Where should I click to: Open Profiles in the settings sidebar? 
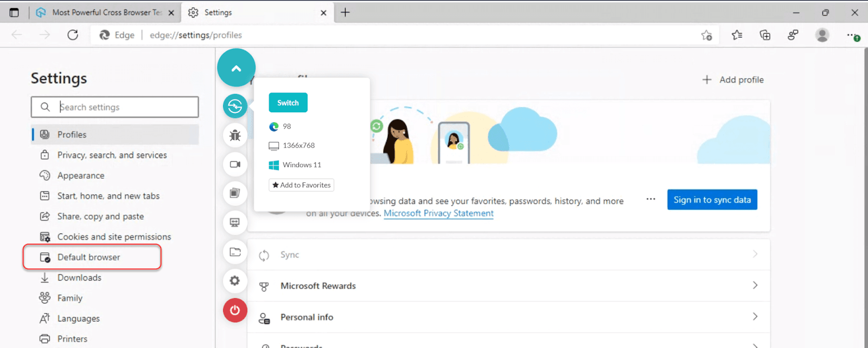(115, 135)
